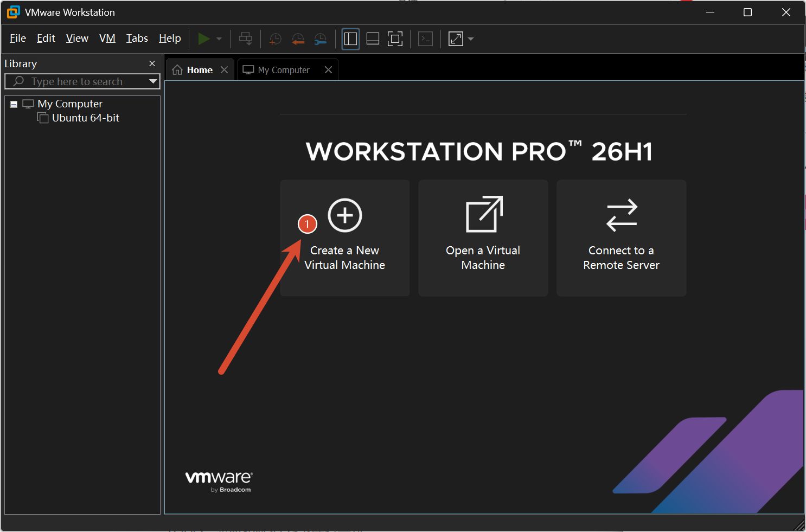Click the revert to snapshot icon
Viewport: 806px width, 532px height.
pos(298,39)
